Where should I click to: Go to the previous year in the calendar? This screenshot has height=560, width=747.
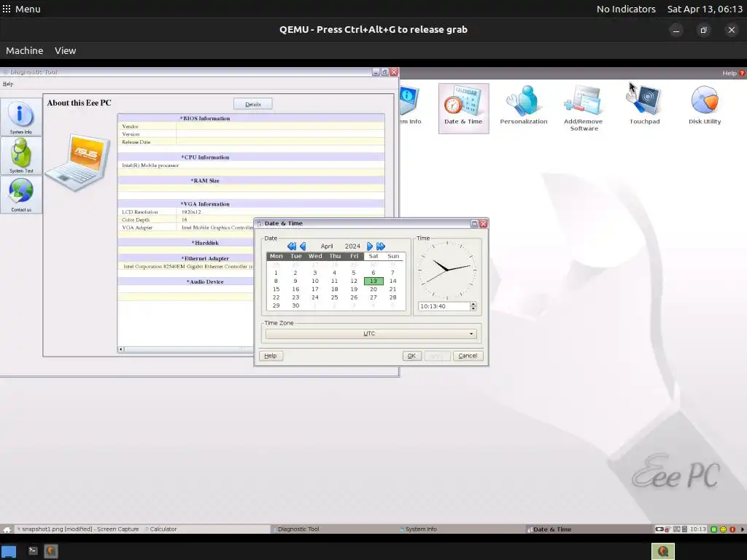tap(292, 246)
